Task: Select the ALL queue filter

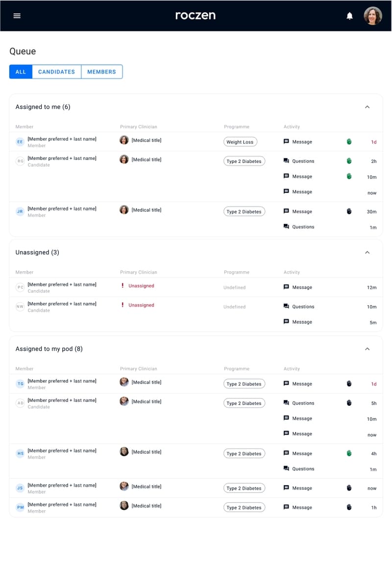Action: [21, 72]
